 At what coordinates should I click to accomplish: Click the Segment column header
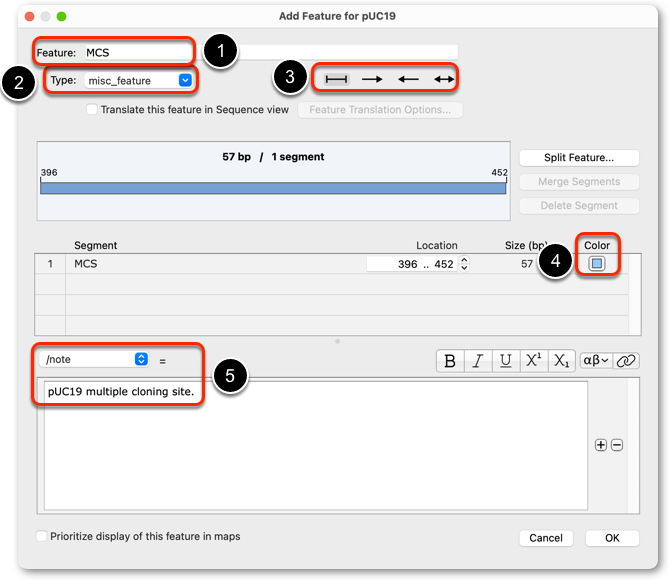coord(96,245)
